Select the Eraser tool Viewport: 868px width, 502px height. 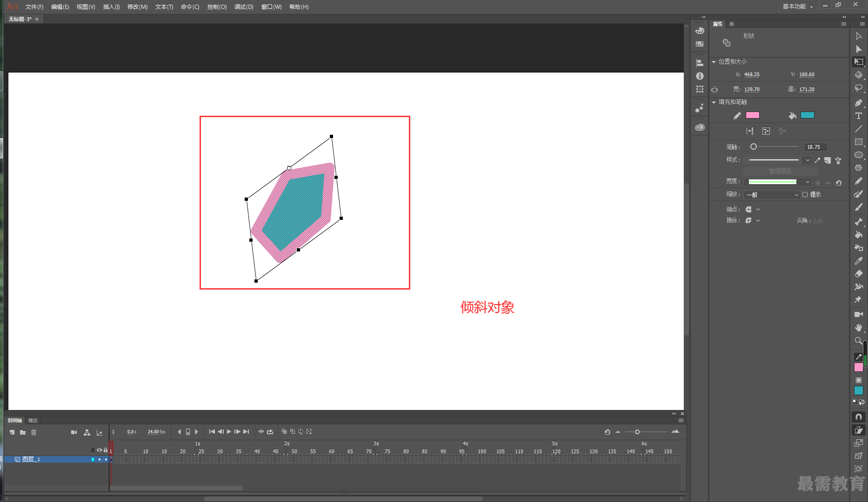pyautogui.click(x=859, y=274)
